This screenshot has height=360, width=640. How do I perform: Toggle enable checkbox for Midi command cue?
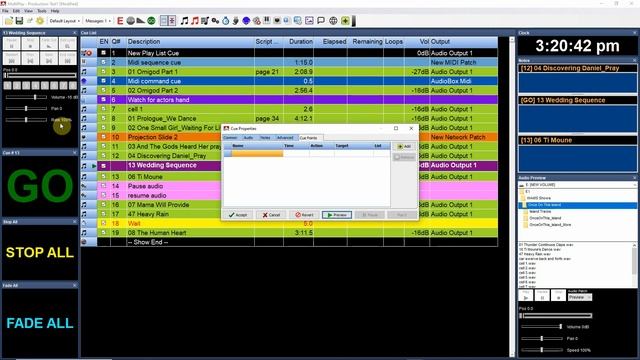point(104,81)
